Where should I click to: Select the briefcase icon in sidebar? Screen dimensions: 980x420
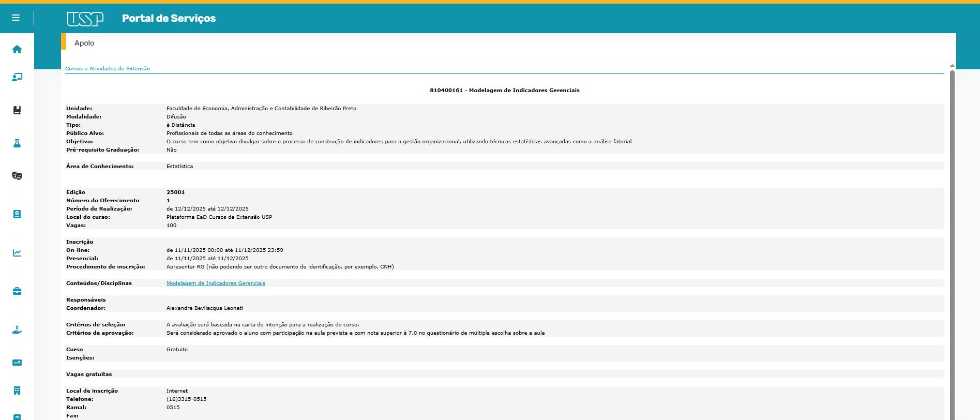(17, 291)
